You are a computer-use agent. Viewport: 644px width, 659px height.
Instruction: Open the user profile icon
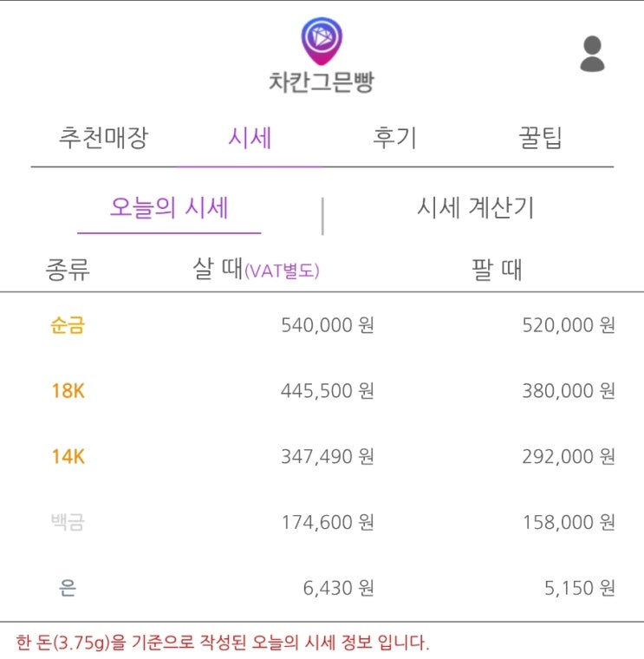click(x=592, y=54)
